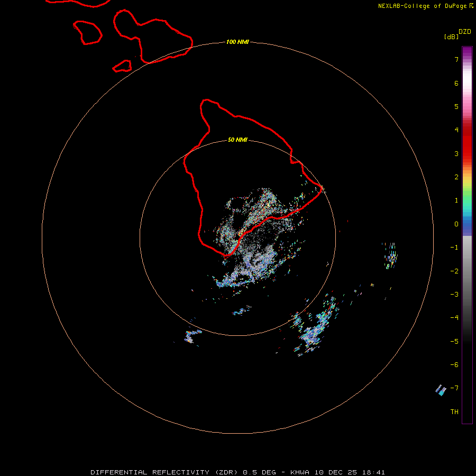Viewport: 476px width, 476px height.
Task: Click the NEXLAB-College of DuPage label
Action: coord(426,6)
